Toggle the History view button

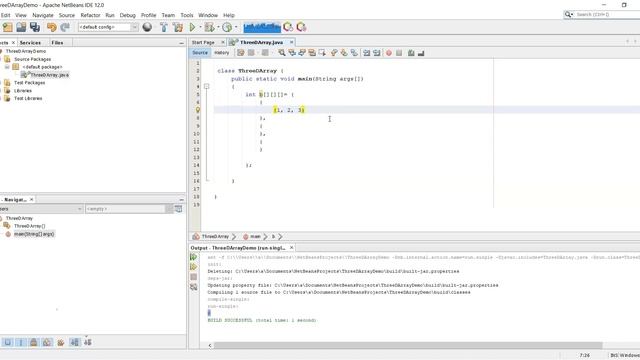(x=222, y=53)
